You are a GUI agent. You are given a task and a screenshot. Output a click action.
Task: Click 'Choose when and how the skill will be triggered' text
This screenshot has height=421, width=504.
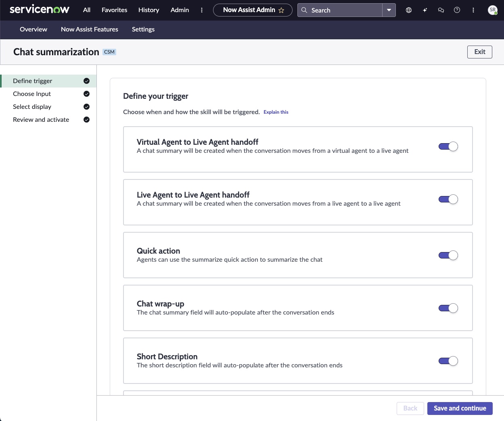(191, 112)
